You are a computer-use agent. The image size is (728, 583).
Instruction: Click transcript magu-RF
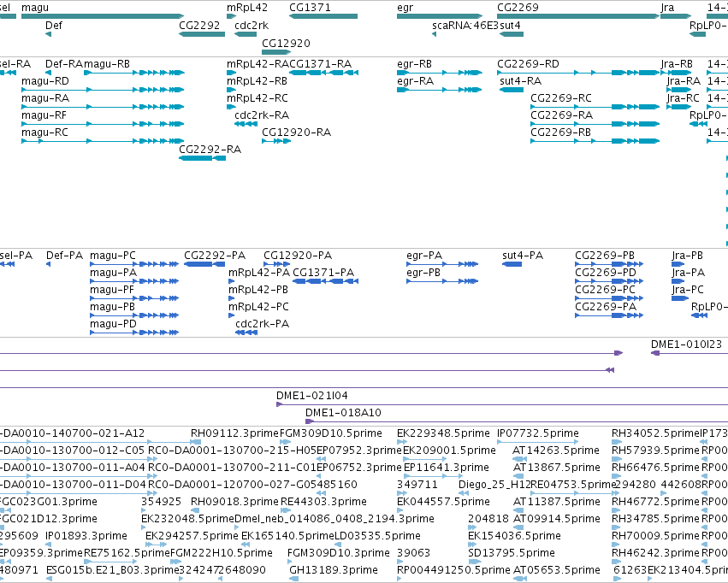(x=44, y=115)
